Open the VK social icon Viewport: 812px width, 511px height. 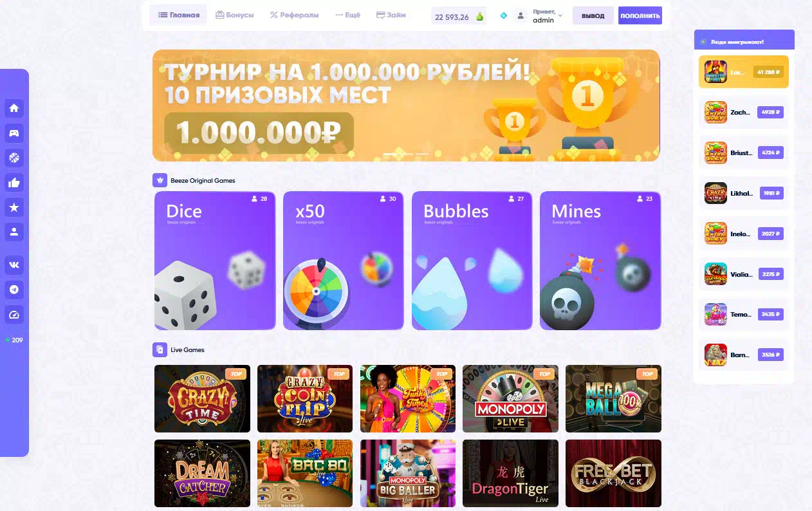tap(14, 265)
